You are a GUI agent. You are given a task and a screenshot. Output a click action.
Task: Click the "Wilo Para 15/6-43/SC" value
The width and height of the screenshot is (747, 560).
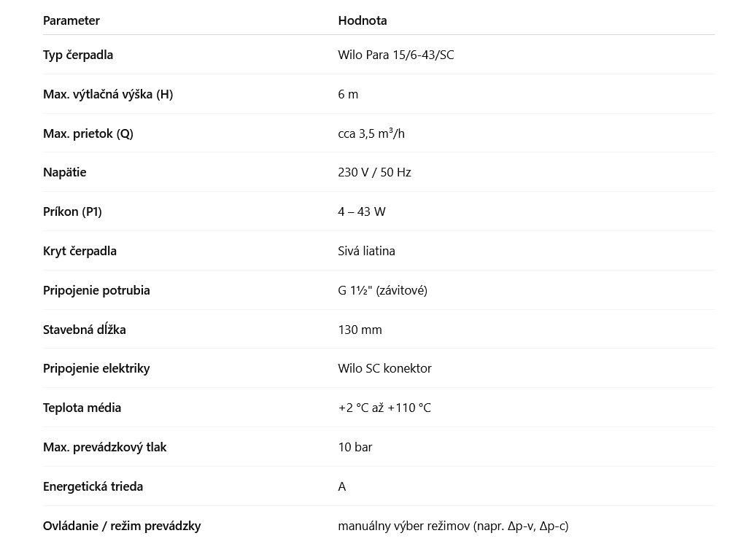point(396,55)
